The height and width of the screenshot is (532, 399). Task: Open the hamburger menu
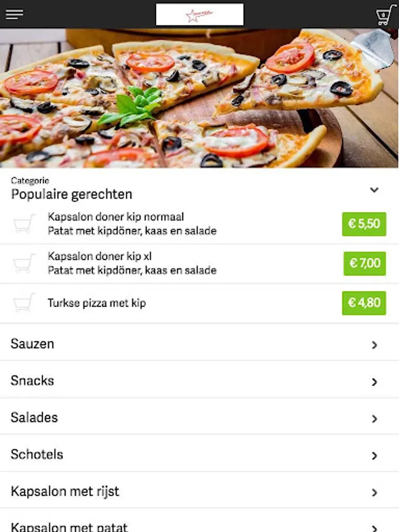pyautogui.click(x=15, y=15)
